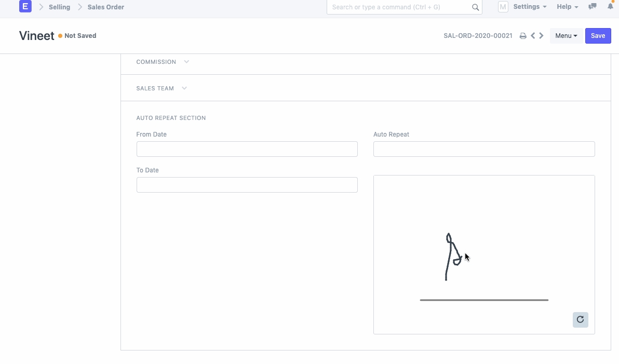Reset the signature with refresh icon
The height and width of the screenshot is (364, 619).
580,320
